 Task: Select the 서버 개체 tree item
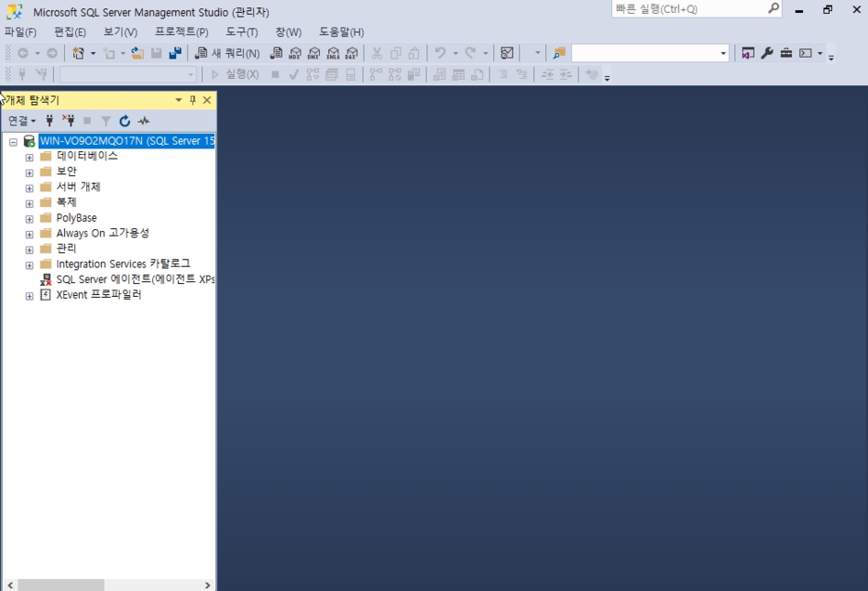pos(78,187)
